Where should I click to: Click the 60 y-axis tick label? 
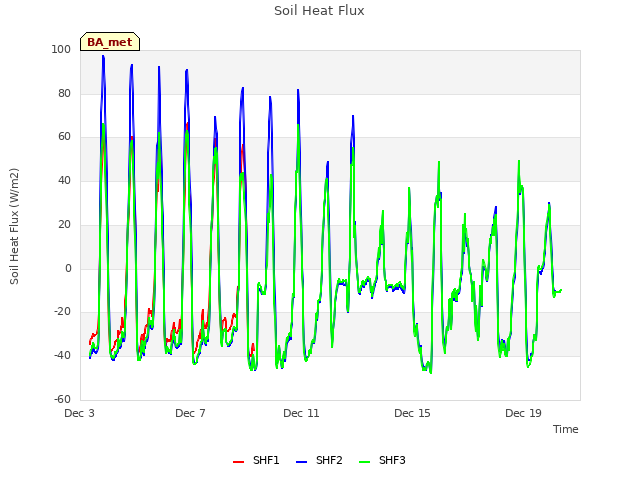(x=64, y=137)
